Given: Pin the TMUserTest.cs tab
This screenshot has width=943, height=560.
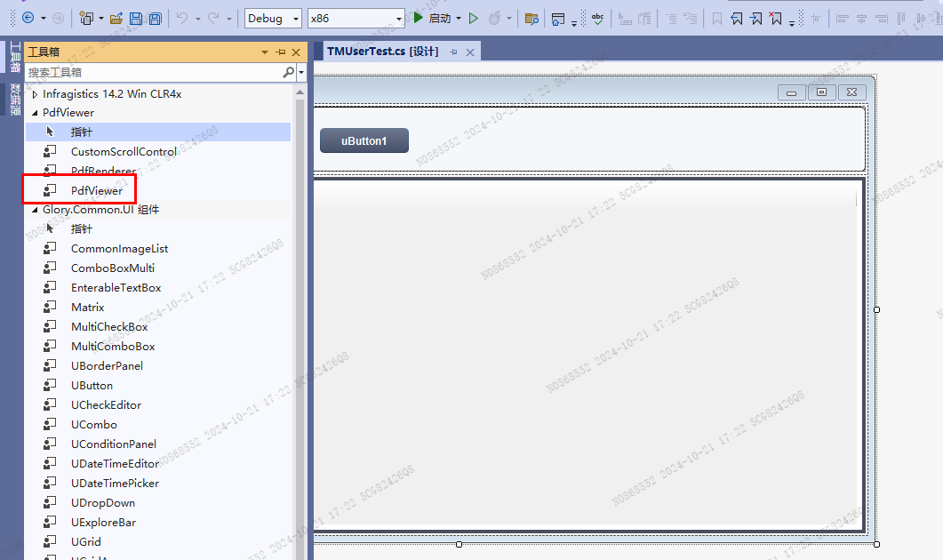Looking at the screenshot, I should pyautogui.click(x=453, y=52).
